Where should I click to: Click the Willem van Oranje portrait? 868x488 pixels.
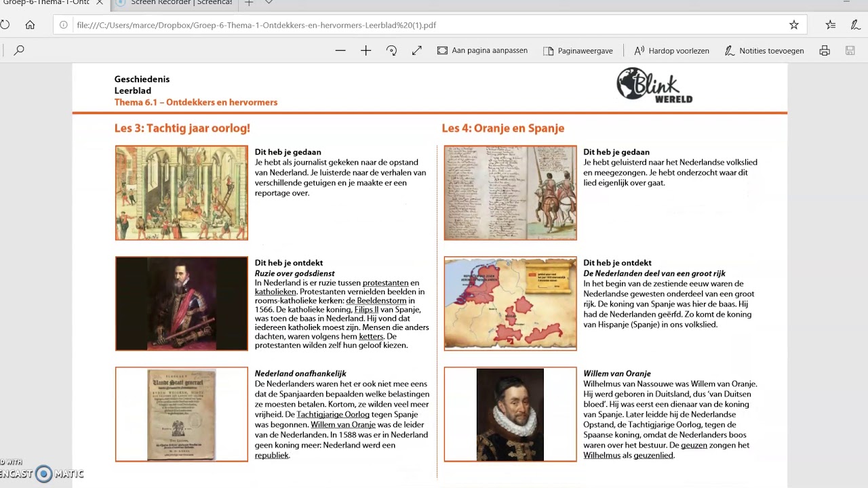[x=510, y=414]
